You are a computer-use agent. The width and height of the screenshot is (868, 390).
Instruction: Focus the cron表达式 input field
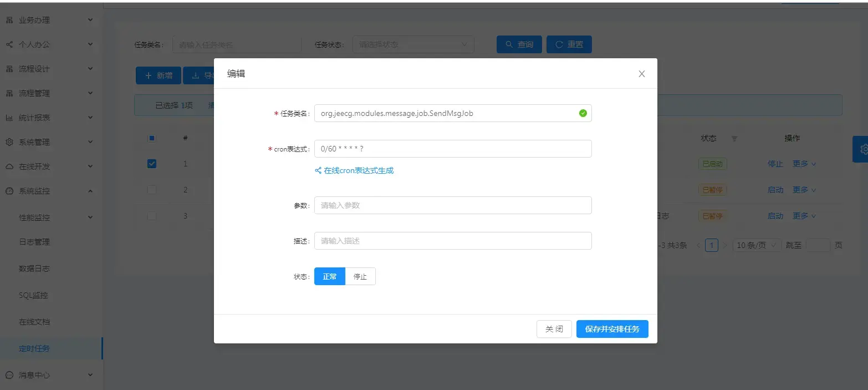tap(453, 149)
